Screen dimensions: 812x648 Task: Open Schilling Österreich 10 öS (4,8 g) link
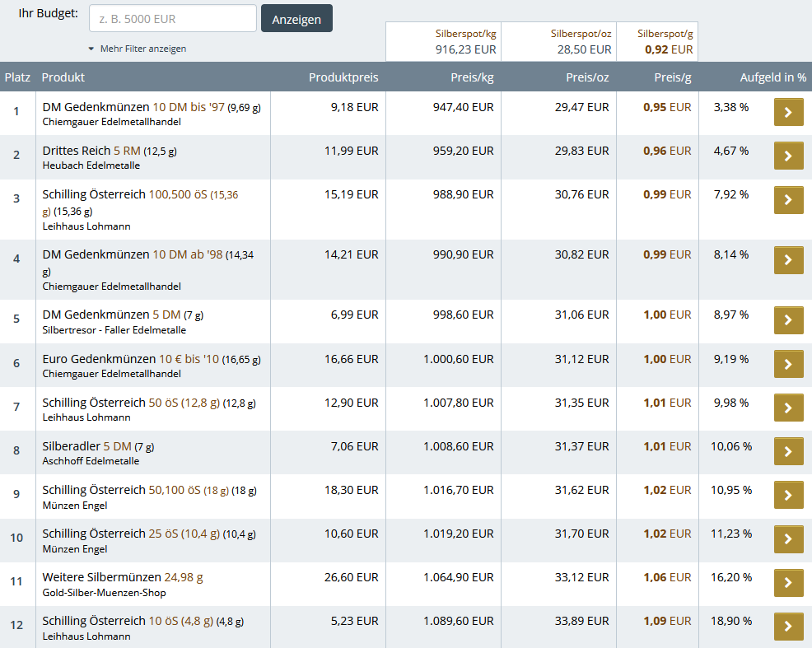(143, 621)
